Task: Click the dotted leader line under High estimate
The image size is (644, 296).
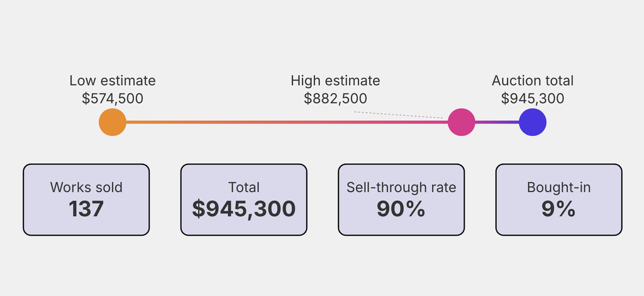Action: [399, 115]
